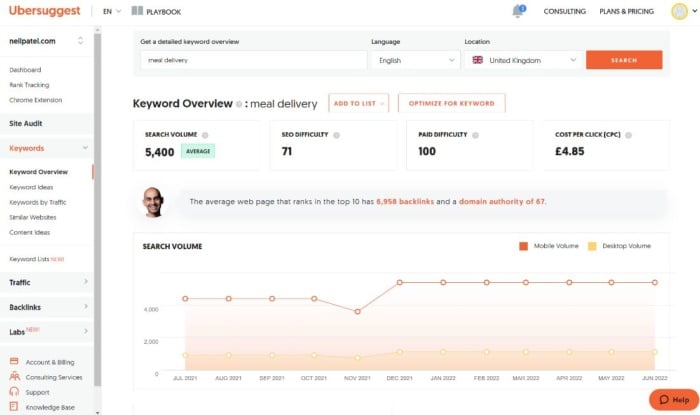Open the Location United Kingdom dropdown
The width and height of the screenshot is (700, 415).
point(523,60)
